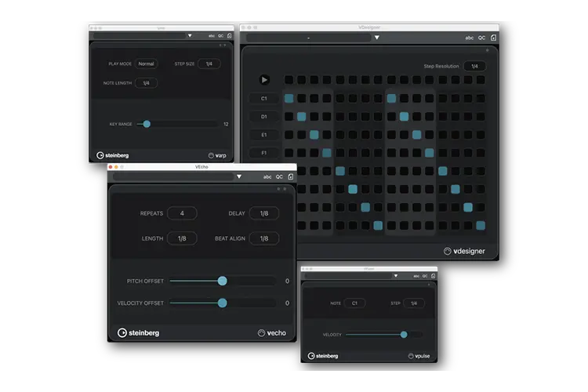This screenshot has height=392, width=588.
Task: Change the STEP SIZE value in VArp
Action: (x=209, y=64)
